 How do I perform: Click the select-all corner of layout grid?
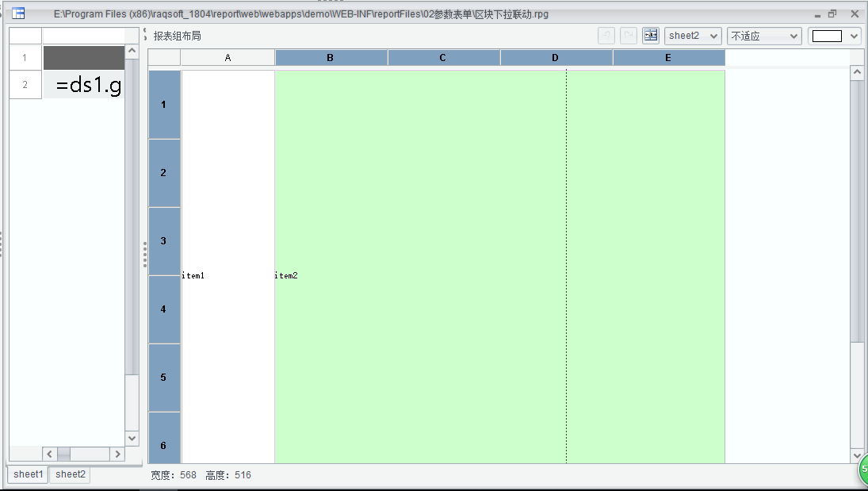click(x=164, y=58)
